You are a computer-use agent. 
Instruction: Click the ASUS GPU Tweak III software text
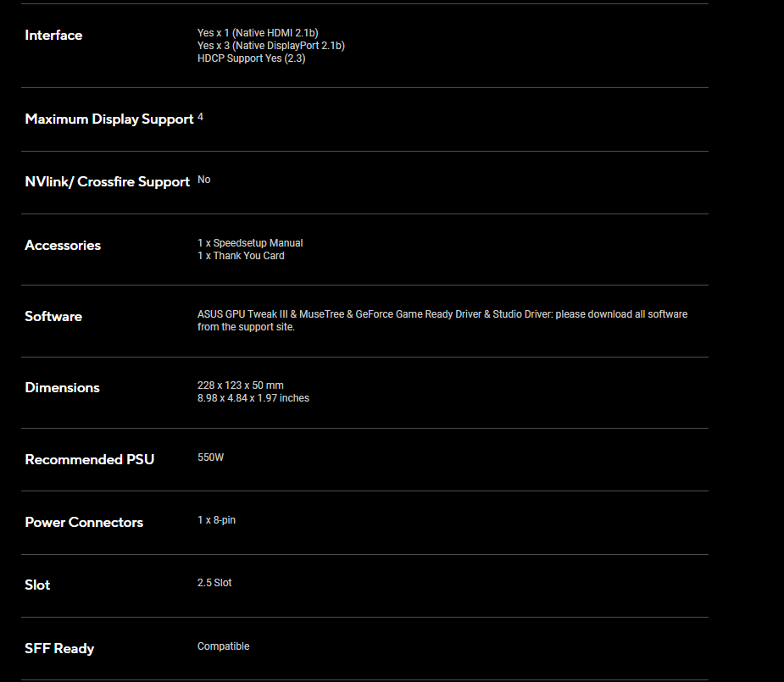(x=242, y=314)
